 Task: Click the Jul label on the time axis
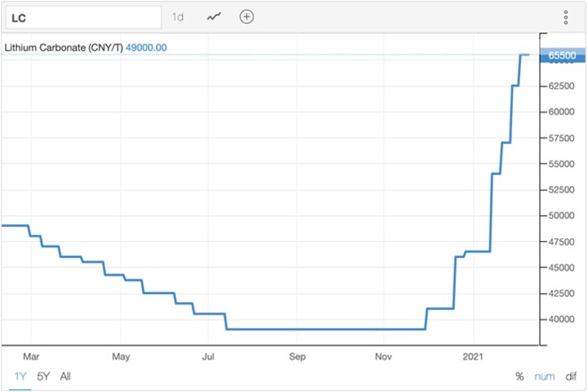(x=208, y=355)
